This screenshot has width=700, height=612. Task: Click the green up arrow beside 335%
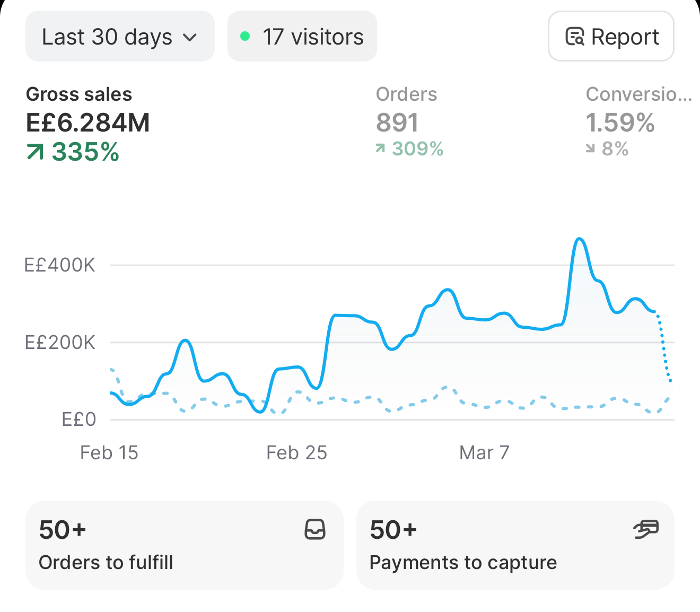pos(35,152)
